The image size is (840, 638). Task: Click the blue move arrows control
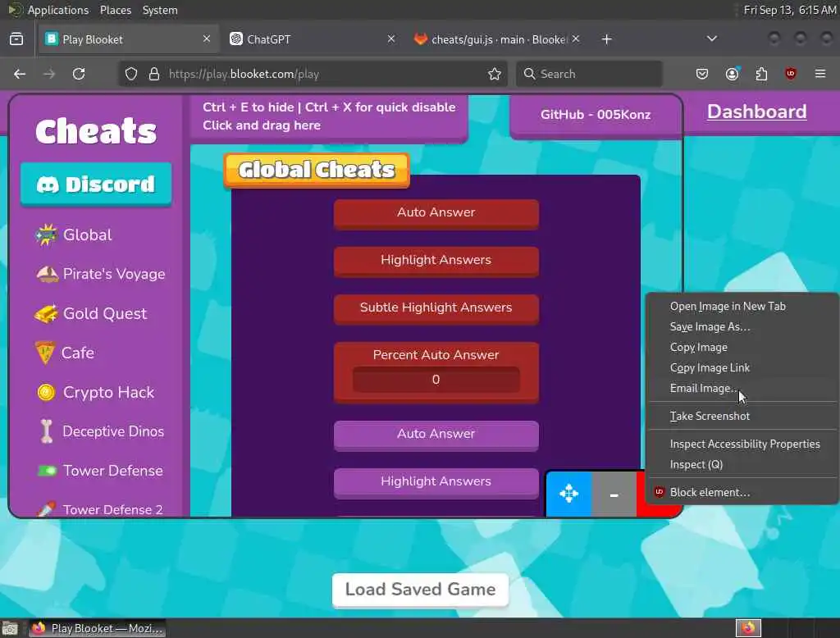pyautogui.click(x=569, y=494)
